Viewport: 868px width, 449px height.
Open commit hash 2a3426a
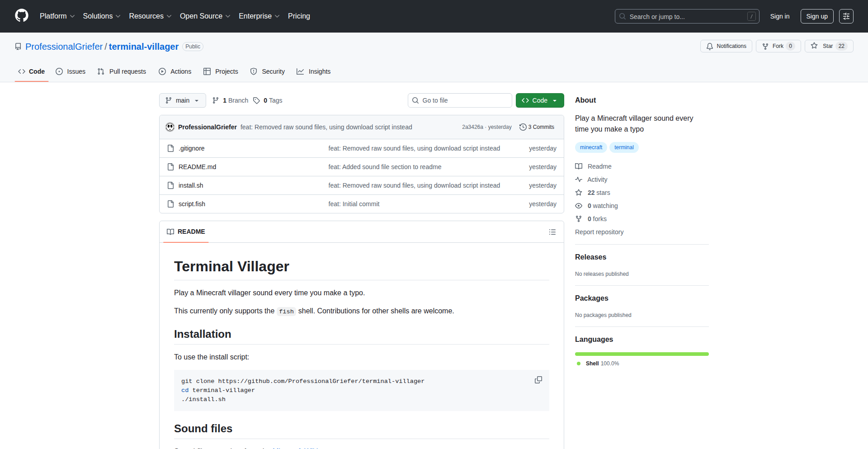(x=472, y=127)
